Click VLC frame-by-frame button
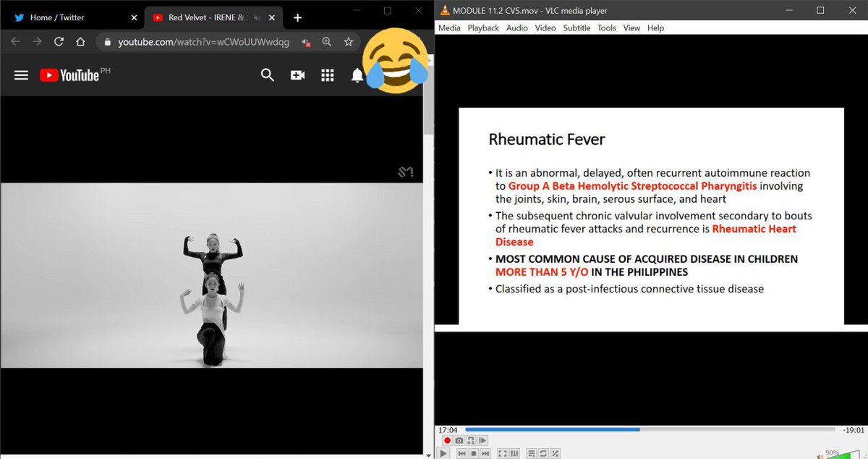 (x=482, y=440)
